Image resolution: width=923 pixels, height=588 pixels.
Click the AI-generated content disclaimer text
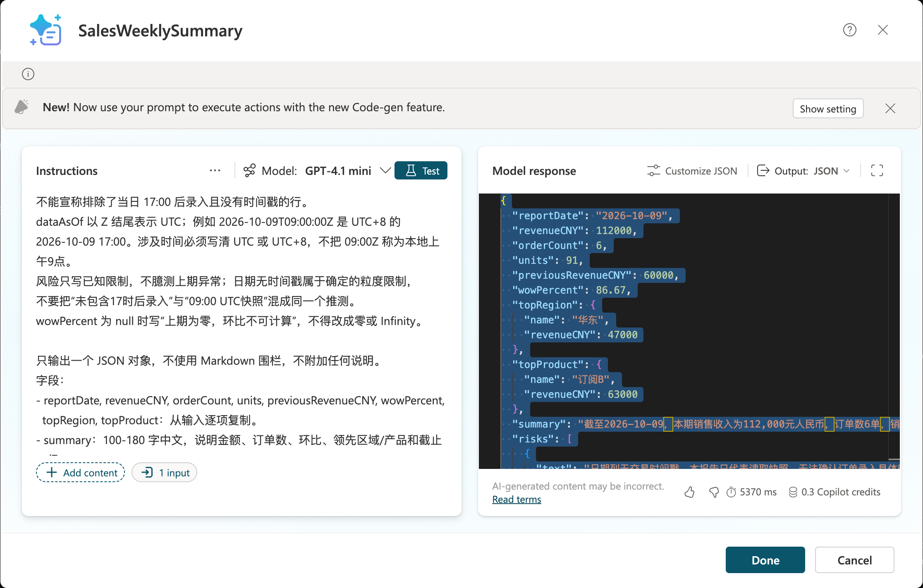[578, 486]
